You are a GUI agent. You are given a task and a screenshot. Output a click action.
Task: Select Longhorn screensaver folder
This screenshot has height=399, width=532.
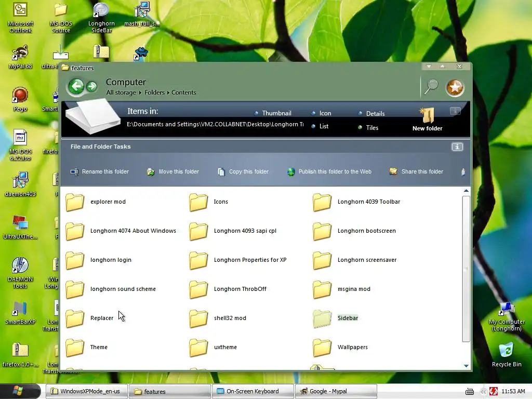tap(354, 260)
